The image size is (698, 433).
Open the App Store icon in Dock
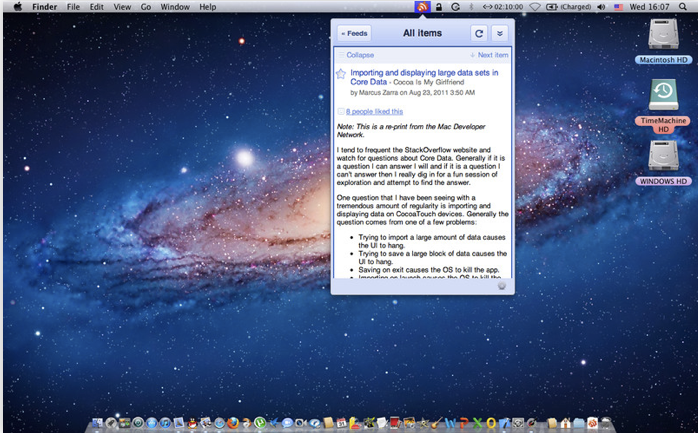[x=152, y=423]
